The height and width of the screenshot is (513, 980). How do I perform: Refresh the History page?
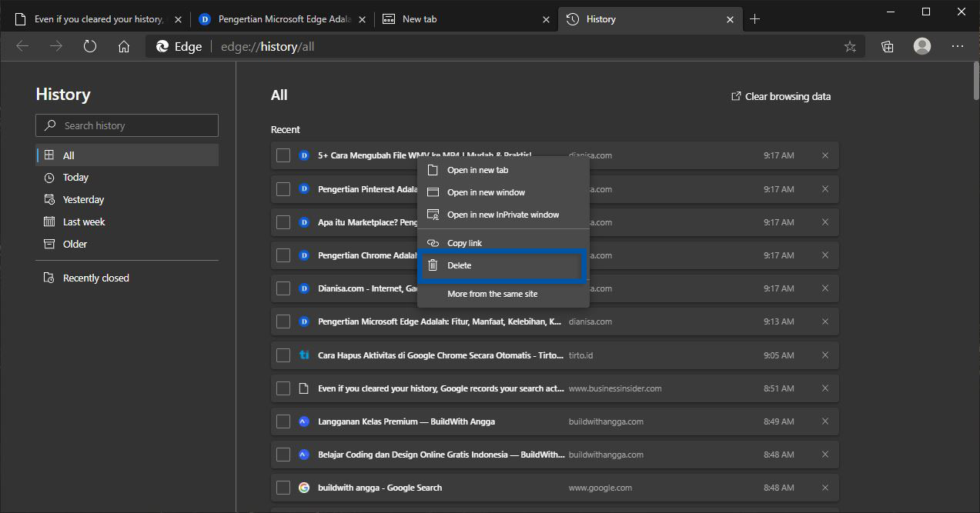click(x=90, y=46)
